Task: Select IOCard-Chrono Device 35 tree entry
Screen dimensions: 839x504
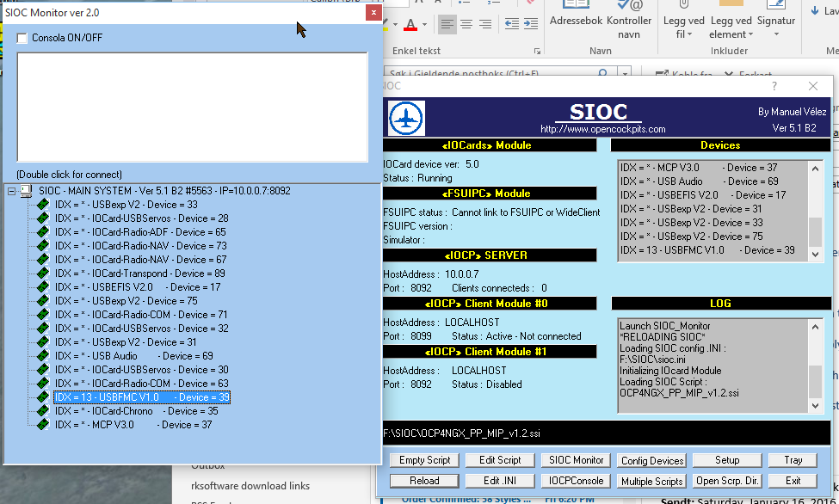Action: coord(136,411)
